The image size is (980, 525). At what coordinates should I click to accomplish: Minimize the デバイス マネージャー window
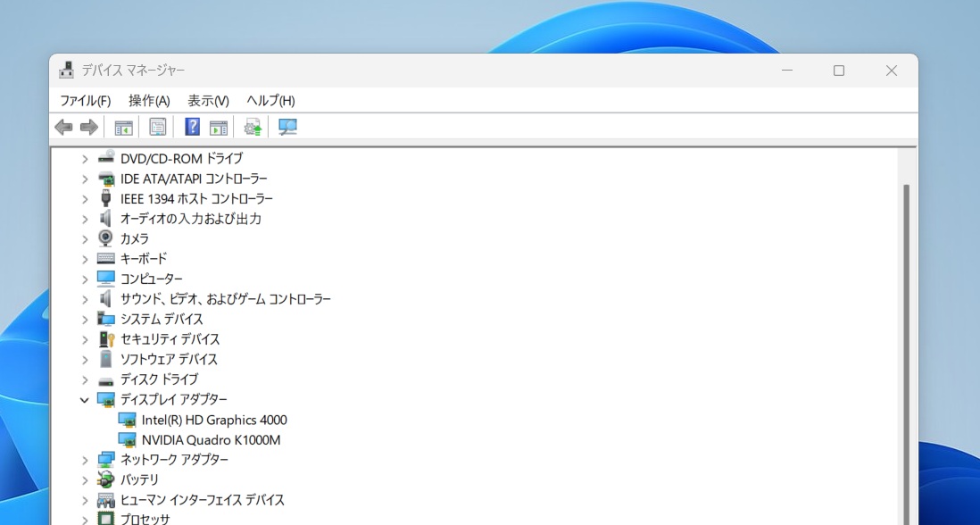(x=787, y=70)
